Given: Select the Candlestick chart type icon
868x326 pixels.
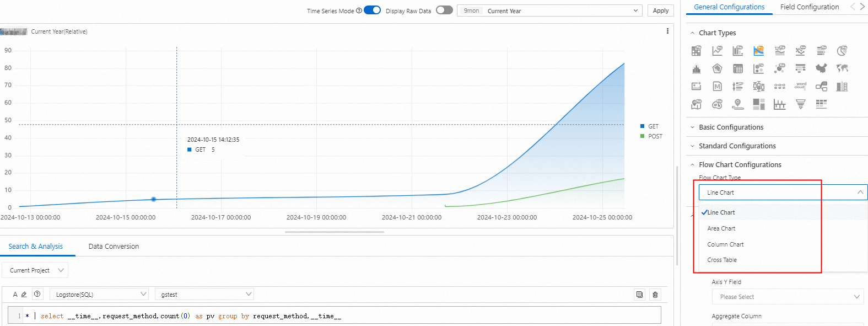Looking at the screenshot, I should coord(759,86).
